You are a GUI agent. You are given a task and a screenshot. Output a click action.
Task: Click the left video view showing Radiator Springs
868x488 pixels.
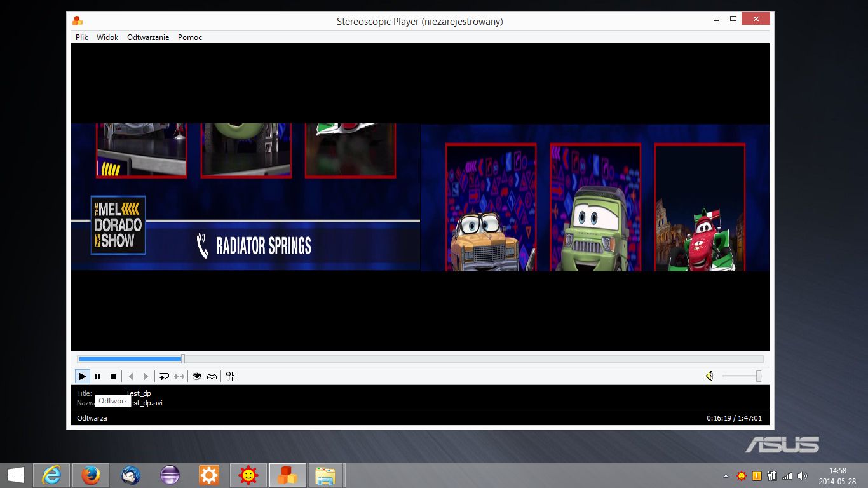point(245,197)
